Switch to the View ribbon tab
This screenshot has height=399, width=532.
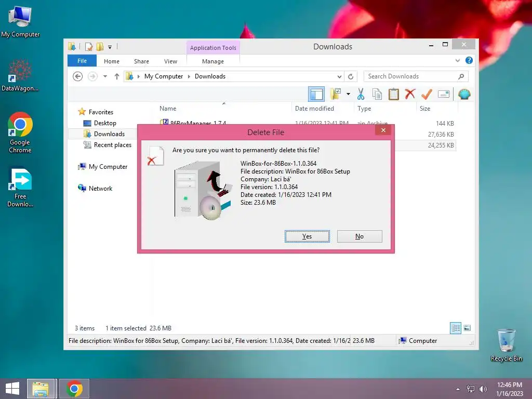pos(170,61)
